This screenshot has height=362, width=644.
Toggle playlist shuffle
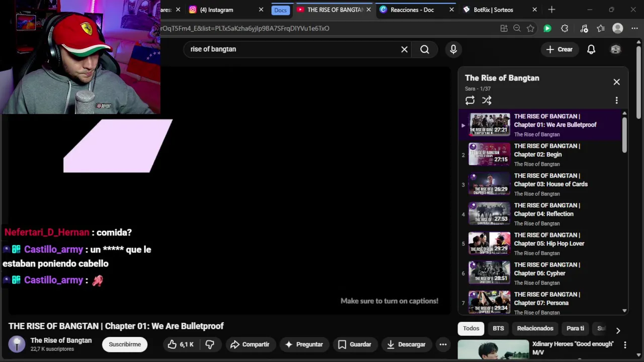click(x=487, y=101)
